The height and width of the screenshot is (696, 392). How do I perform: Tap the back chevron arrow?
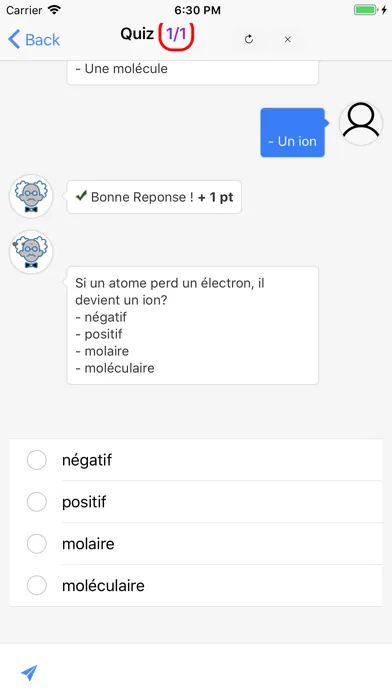[14, 40]
